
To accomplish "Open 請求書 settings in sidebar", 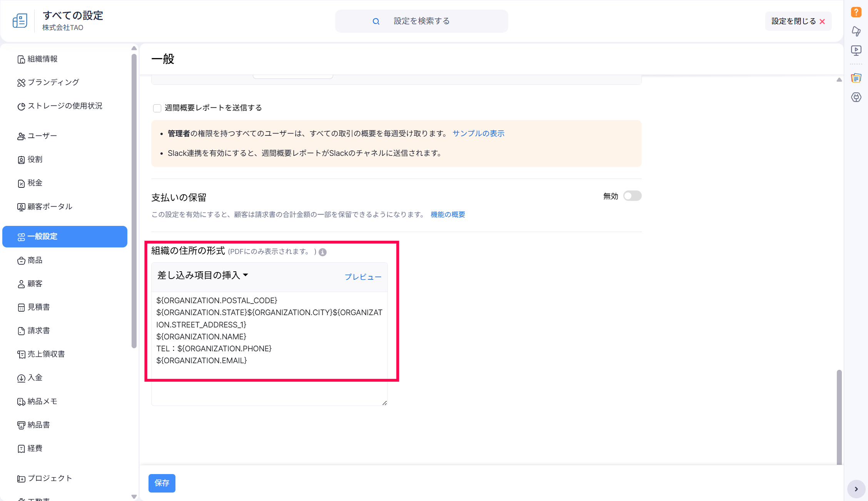I will pyautogui.click(x=38, y=331).
